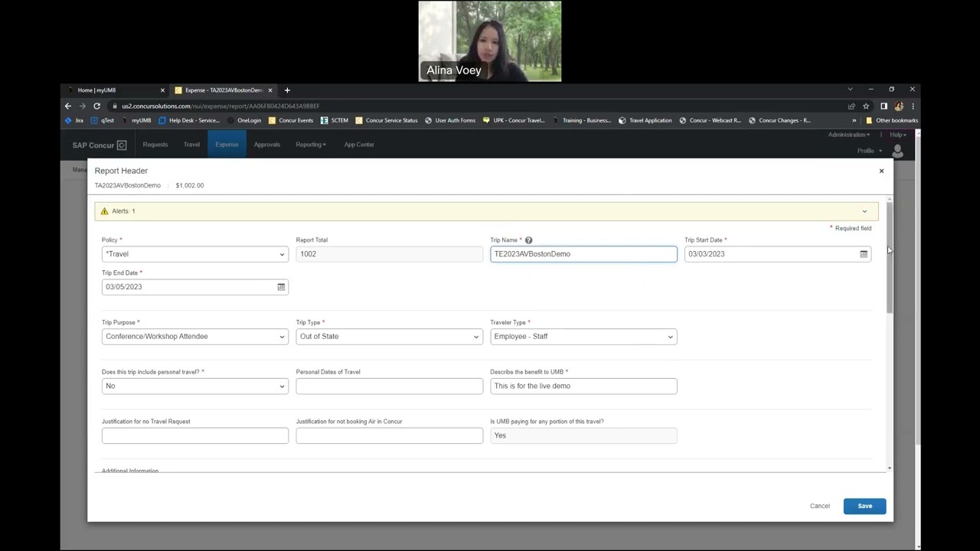Switch to the Home | myUMB browser tab

[x=115, y=90]
